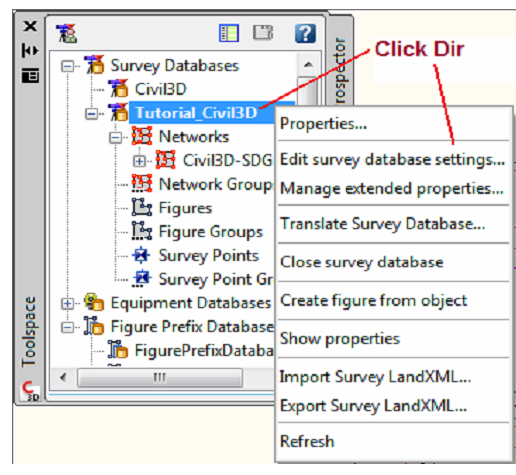Select Survey Databases tree label
Viewport: 516px width, 475px height.
click(175, 65)
